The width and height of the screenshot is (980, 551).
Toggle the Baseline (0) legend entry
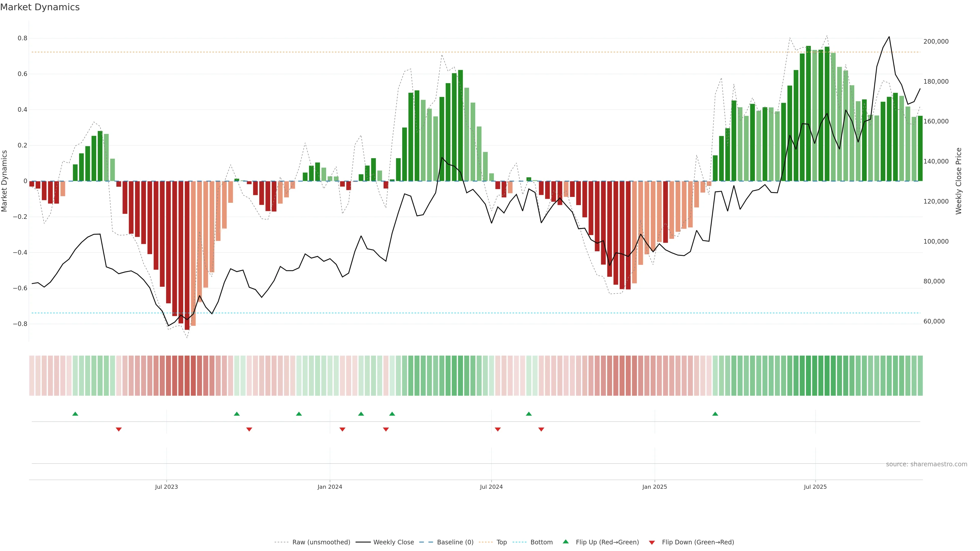pos(455,542)
